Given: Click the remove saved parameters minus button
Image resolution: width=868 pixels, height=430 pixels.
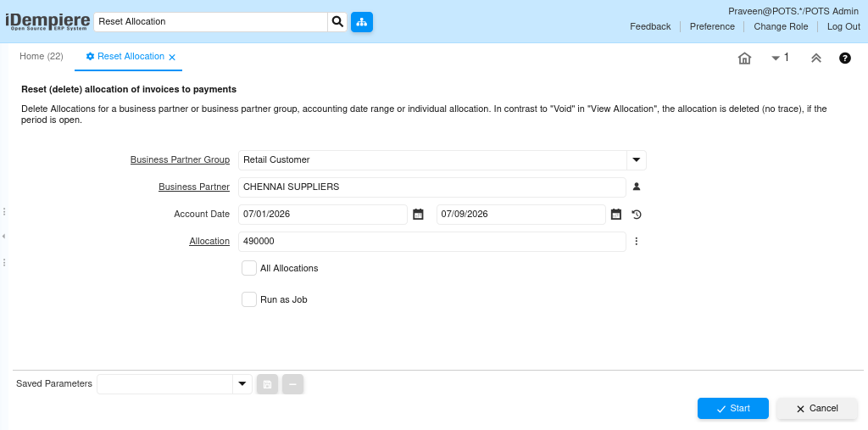Looking at the screenshot, I should point(292,384).
